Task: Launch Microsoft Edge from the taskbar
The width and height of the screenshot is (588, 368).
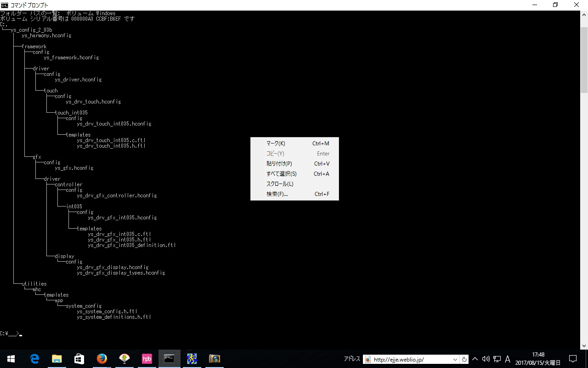Action: click(34, 359)
